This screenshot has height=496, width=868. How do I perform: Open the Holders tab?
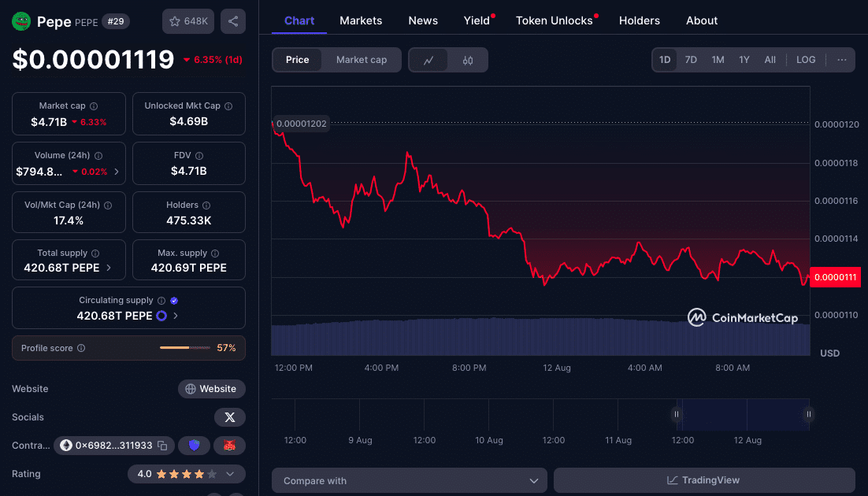[x=640, y=20]
